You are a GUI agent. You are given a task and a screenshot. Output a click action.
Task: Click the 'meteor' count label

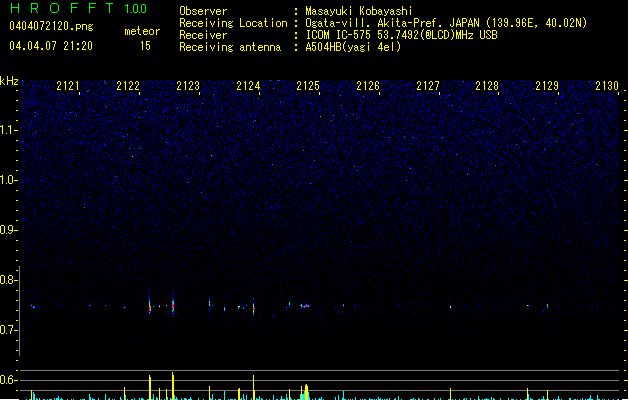142,31
